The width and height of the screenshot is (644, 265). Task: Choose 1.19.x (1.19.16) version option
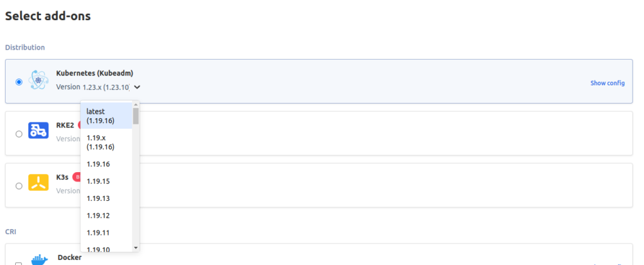click(106, 143)
